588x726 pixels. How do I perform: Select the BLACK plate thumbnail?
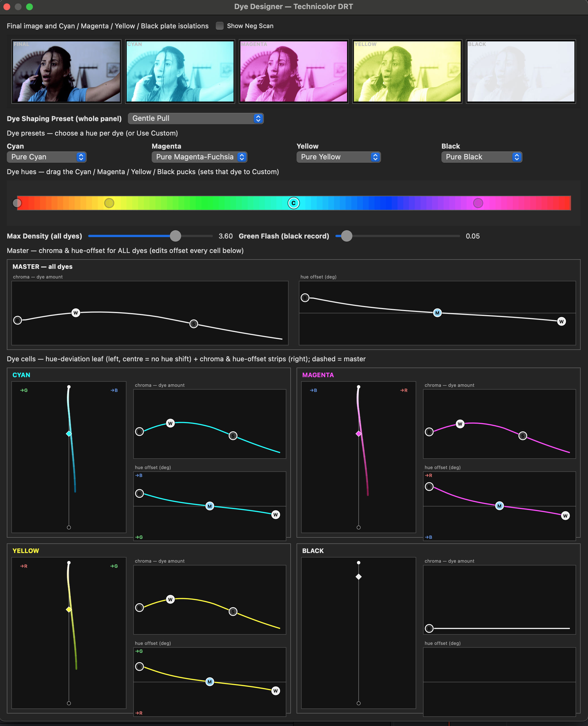pos(521,71)
